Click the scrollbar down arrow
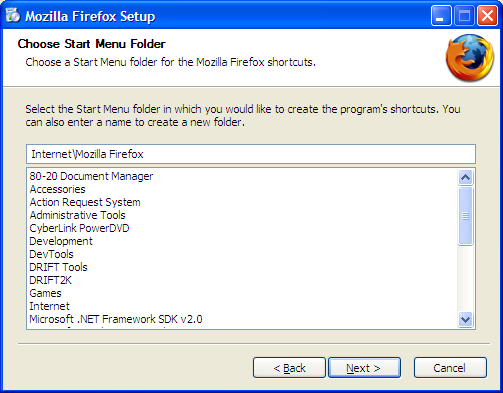The height and width of the screenshot is (393, 503). [x=465, y=320]
